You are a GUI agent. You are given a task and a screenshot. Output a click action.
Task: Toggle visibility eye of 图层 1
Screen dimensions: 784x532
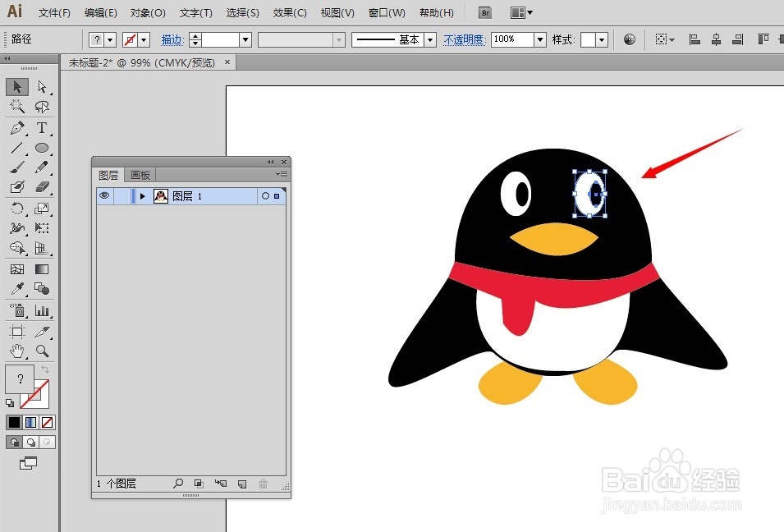[104, 195]
